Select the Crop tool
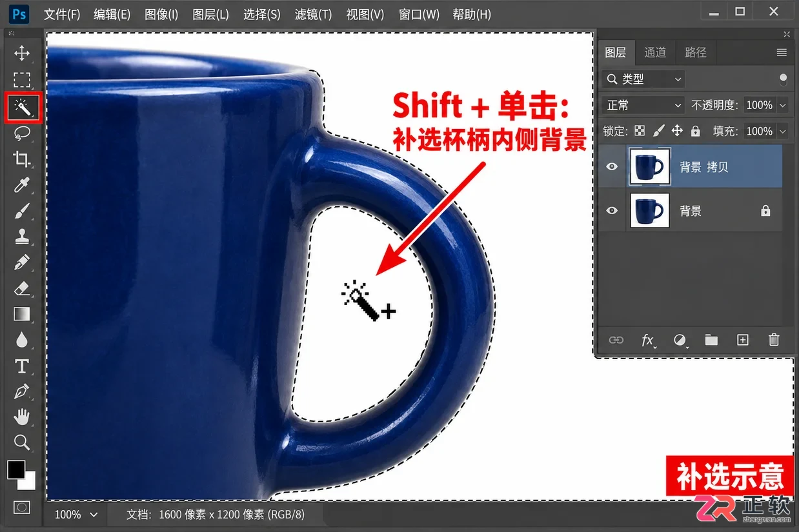Screen dimensions: 799x532 coord(22,159)
